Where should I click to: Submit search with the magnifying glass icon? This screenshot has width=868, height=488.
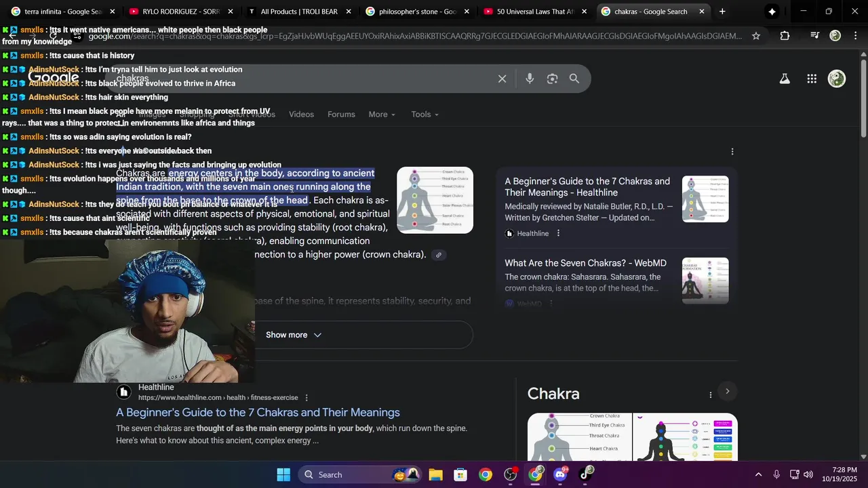pyautogui.click(x=574, y=79)
